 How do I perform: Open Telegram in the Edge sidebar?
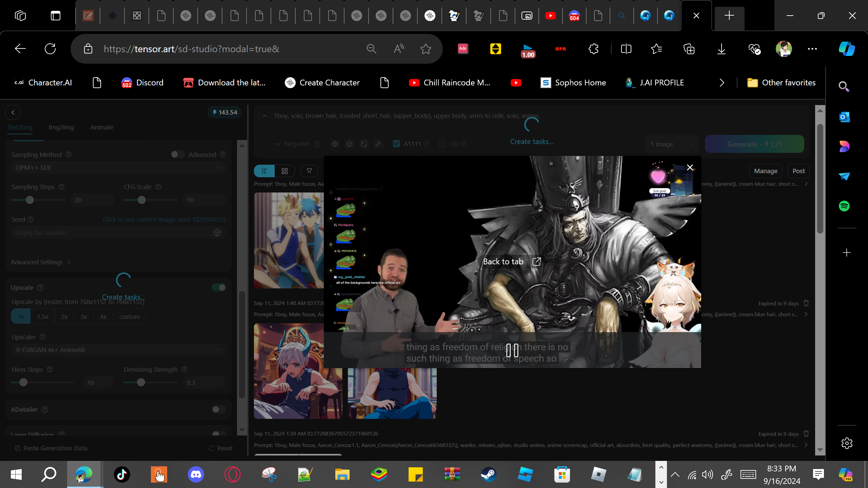click(844, 176)
